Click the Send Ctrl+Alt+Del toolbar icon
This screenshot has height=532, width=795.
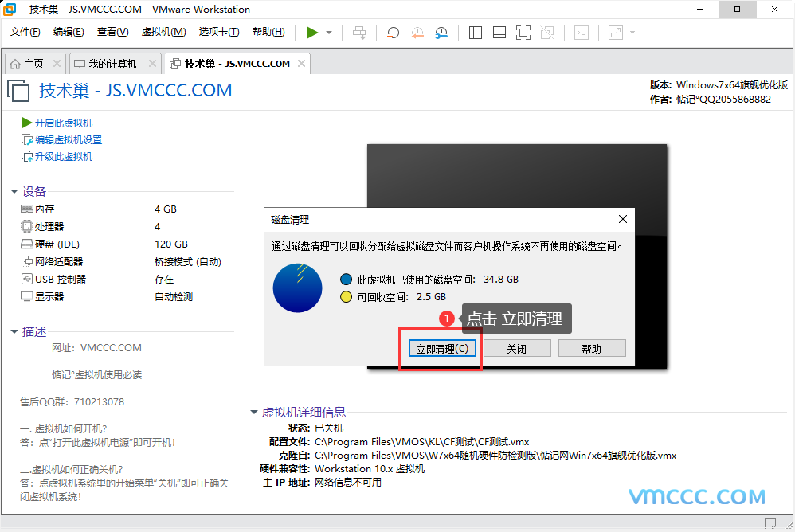coord(359,33)
